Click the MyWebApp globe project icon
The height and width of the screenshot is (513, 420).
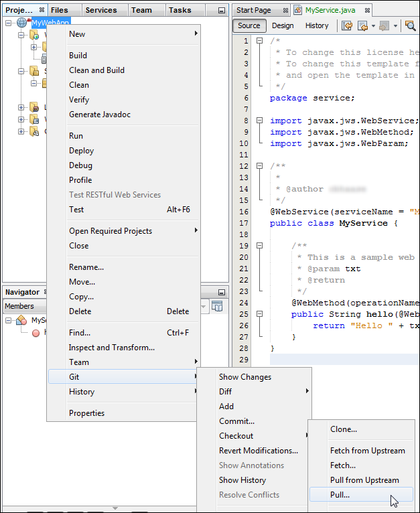[22, 23]
